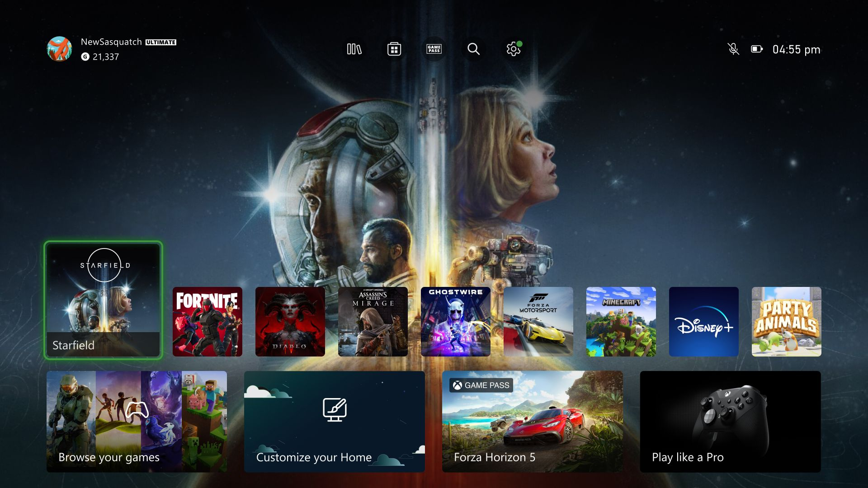Open Browse your games section
868x488 pixels.
click(x=136, y=421)
